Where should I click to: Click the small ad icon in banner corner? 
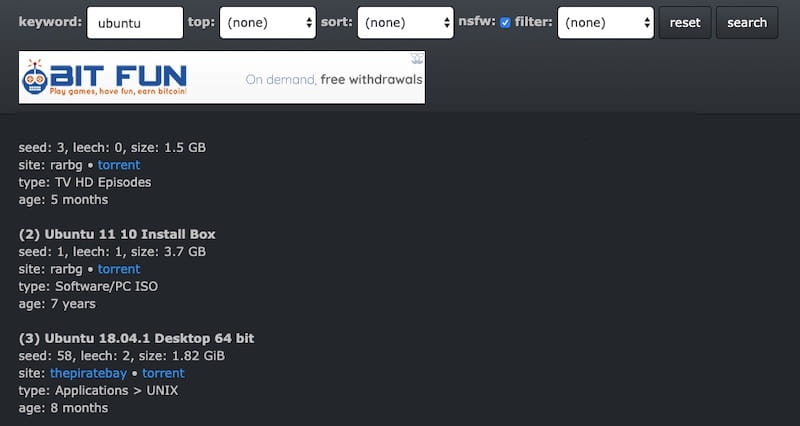point(417,59)
